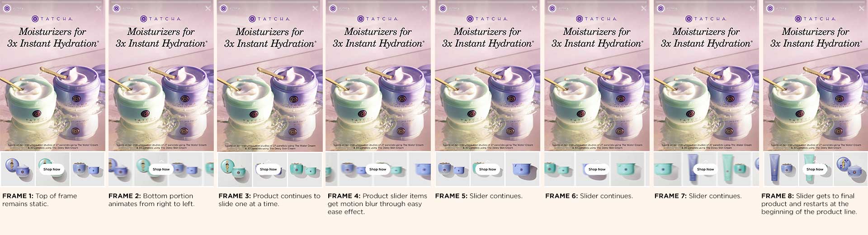Close the Frame 8 story with X
The height and width of the screenshot is (235, 868).
point(862,8)
